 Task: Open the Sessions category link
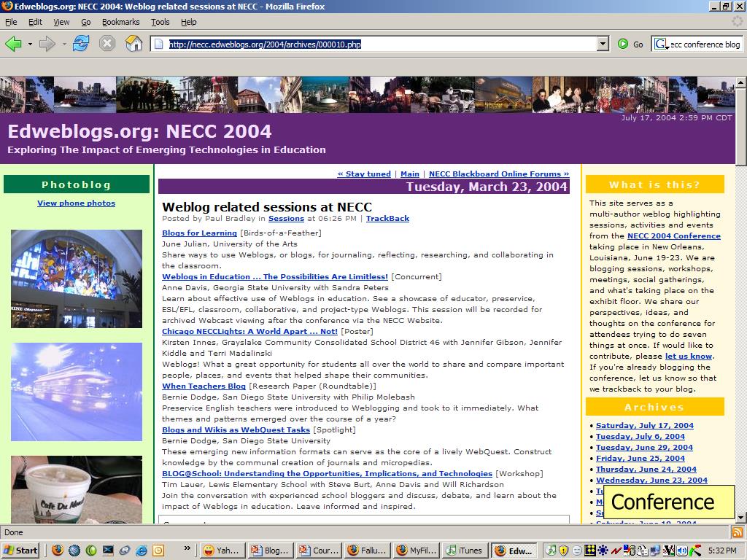pos(286,219)
